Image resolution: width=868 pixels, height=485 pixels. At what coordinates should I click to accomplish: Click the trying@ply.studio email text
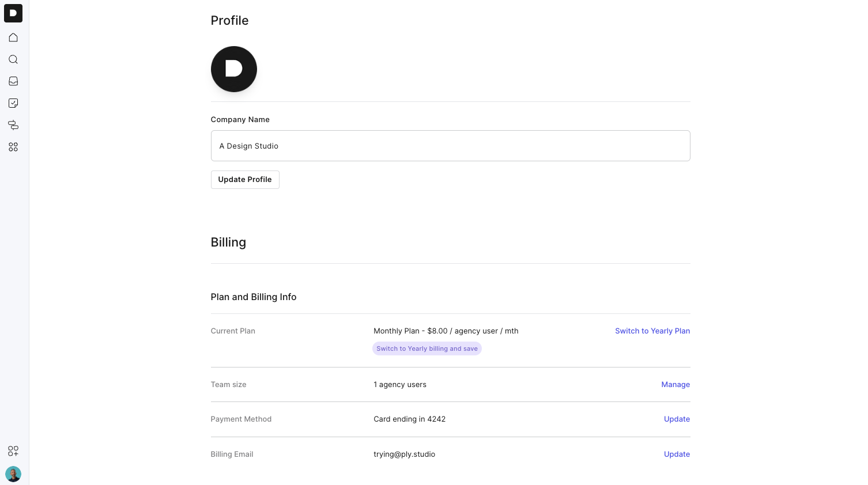pos(404,454)
